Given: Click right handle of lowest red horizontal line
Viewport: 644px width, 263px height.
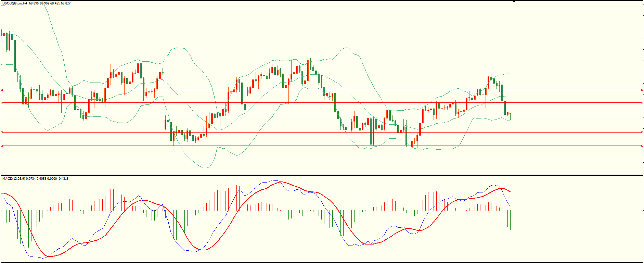Looking at the screenshot, I should click(642, 146).
